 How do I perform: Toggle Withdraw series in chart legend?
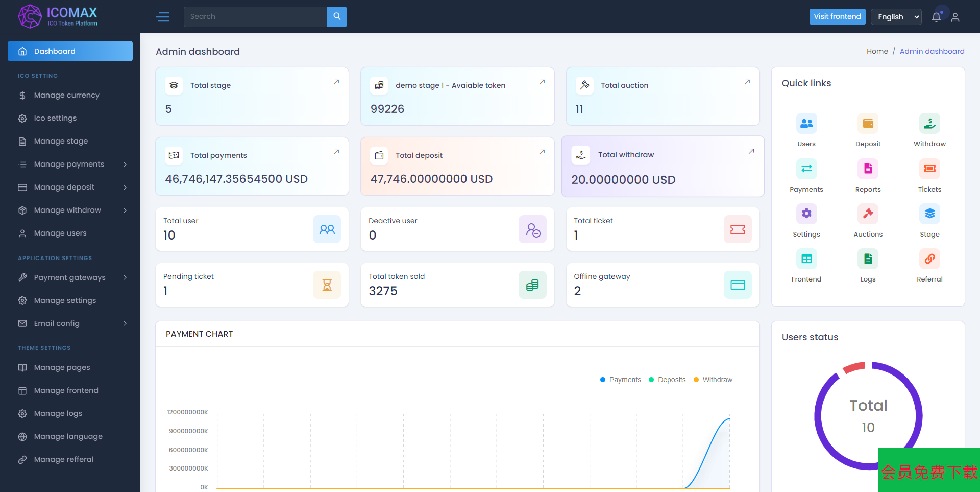(713, 380)
